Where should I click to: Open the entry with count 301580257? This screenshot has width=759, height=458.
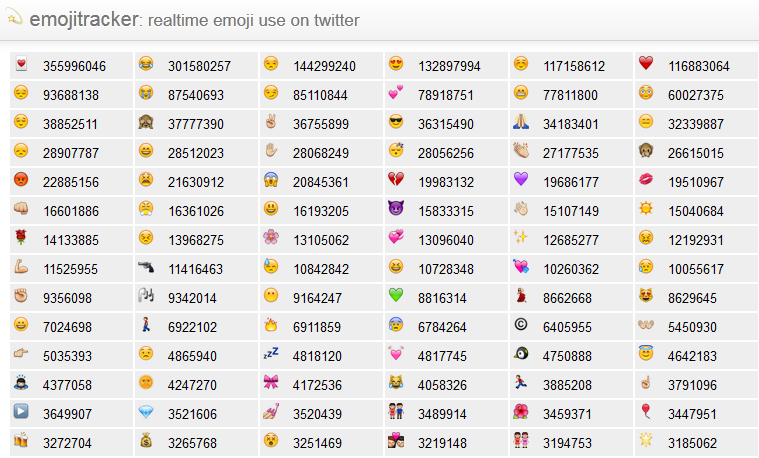(x=199, y=66)
